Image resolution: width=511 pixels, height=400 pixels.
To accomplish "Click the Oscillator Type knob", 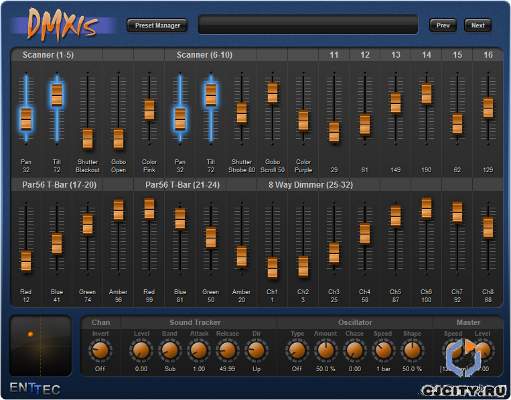I will click(x=297, y=350).
